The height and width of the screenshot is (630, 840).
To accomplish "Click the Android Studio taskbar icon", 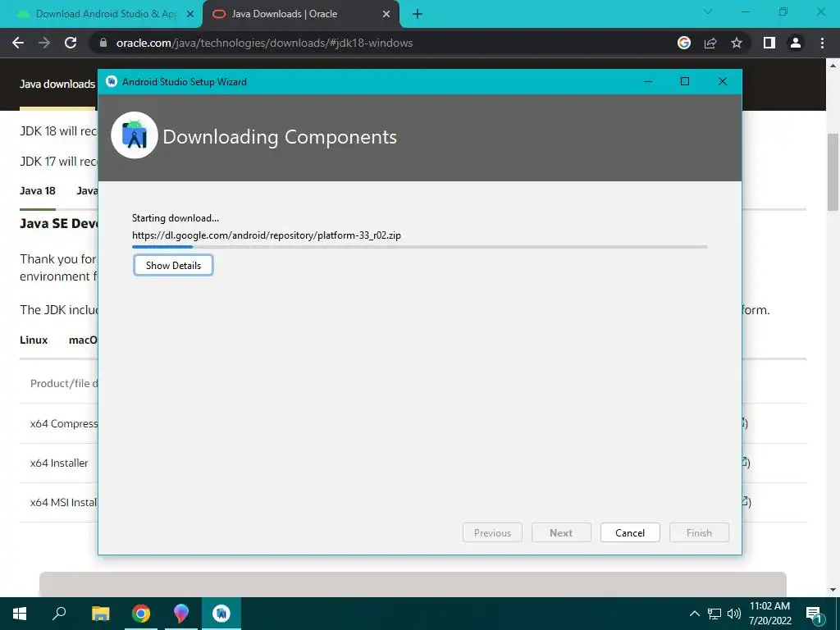I will (x=221, y=614).
